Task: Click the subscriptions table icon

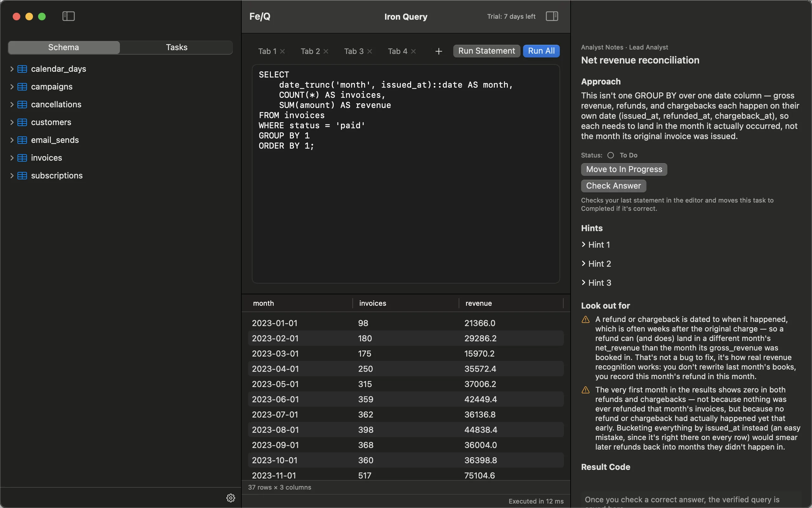Action: pos(22,176)
